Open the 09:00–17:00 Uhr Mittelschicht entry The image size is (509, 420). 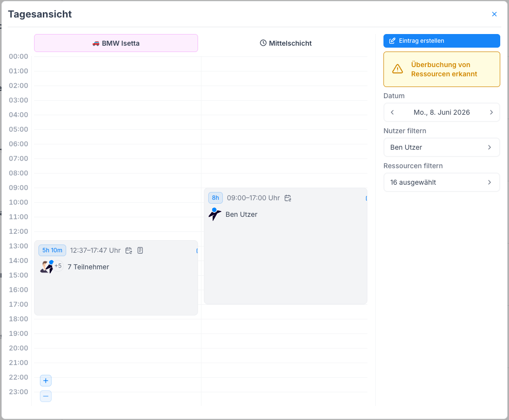[286, 246]
